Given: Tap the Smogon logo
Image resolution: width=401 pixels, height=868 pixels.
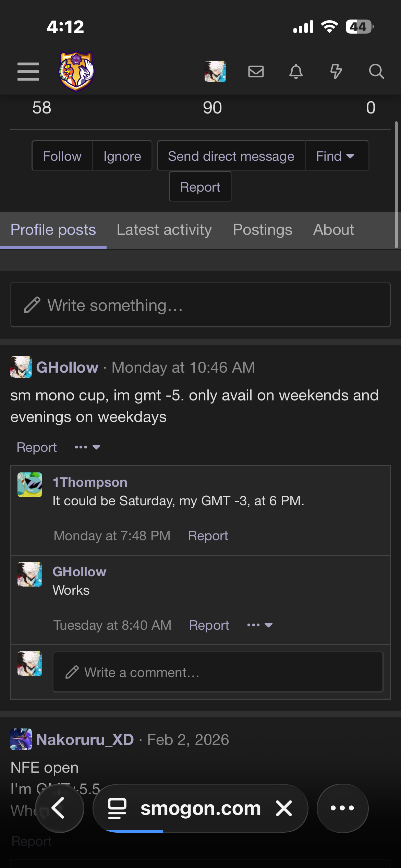Looking at the screenshot, I should [x=76, y=71].
